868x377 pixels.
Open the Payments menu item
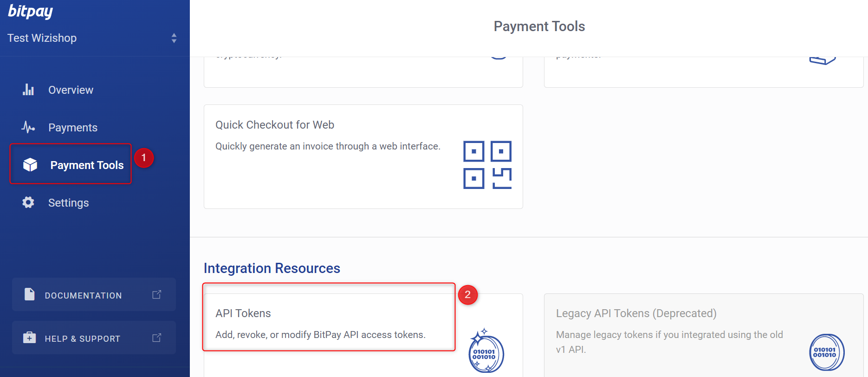pyautogui.click(x=73, y=128)
